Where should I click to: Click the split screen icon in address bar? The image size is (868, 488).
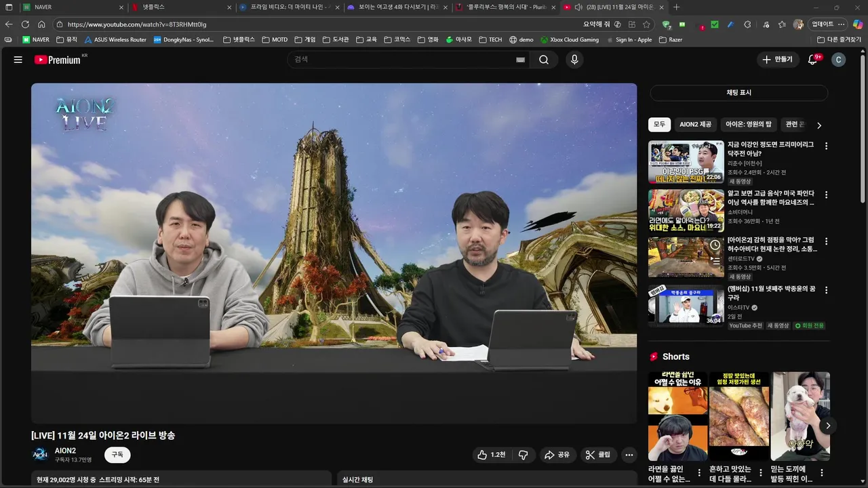[632, 24]
